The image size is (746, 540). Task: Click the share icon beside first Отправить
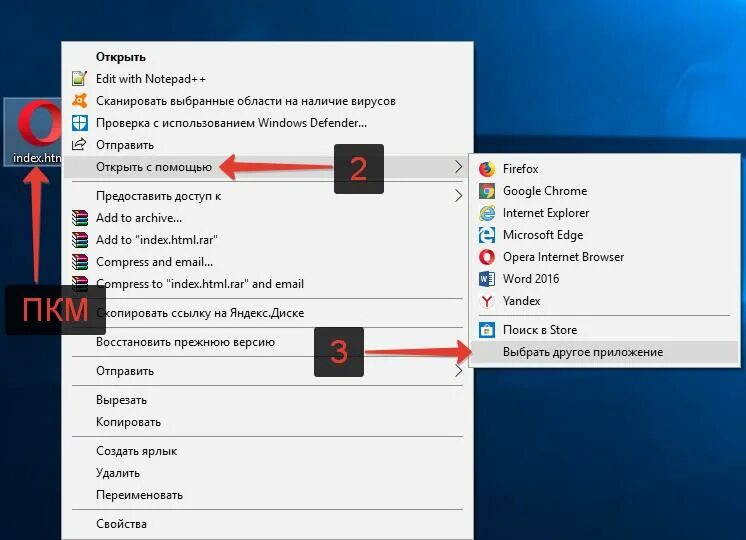click(x=79, y=144)
